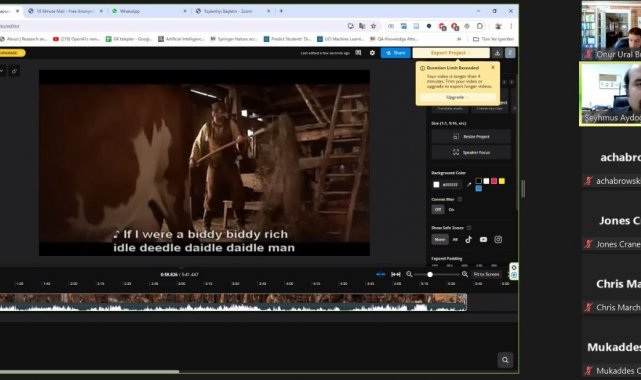Select None for Show Safe Zones

coord(439,239)
